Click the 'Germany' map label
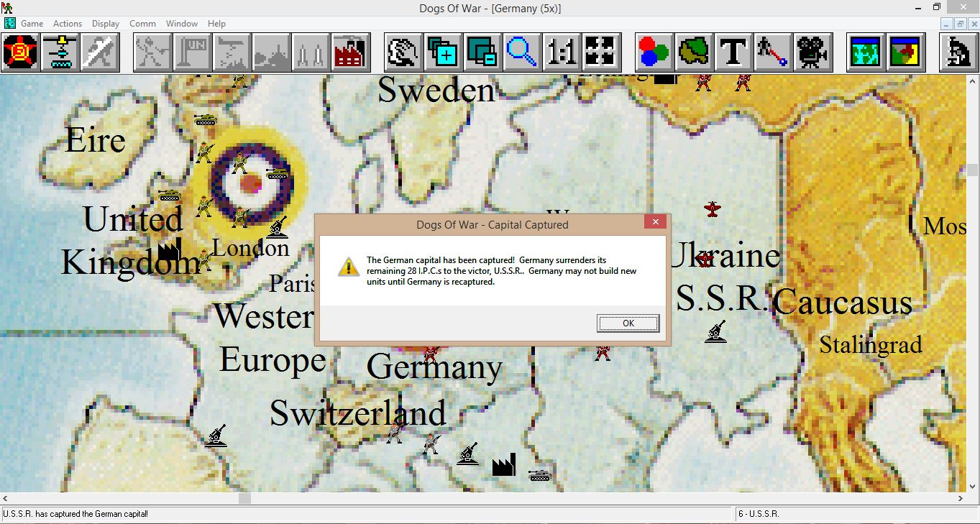This screenshot has height=524, width=980. point(435,367)
